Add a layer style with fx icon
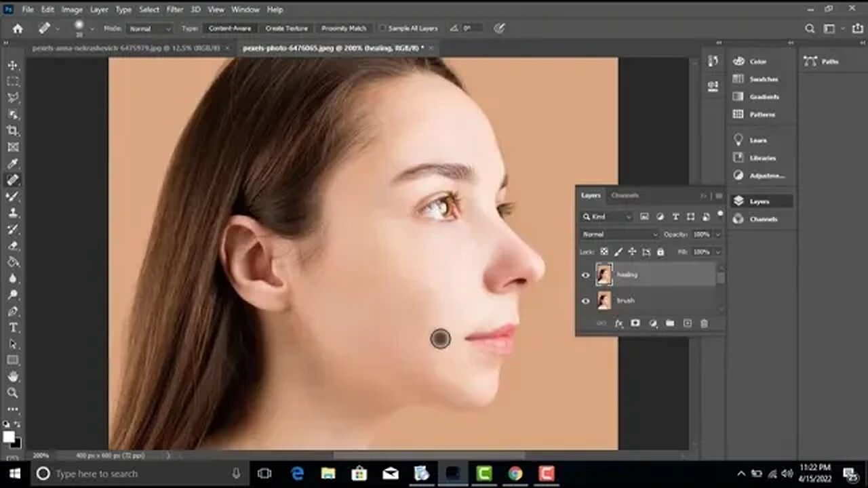868x488 pixels. coord(618,324)
